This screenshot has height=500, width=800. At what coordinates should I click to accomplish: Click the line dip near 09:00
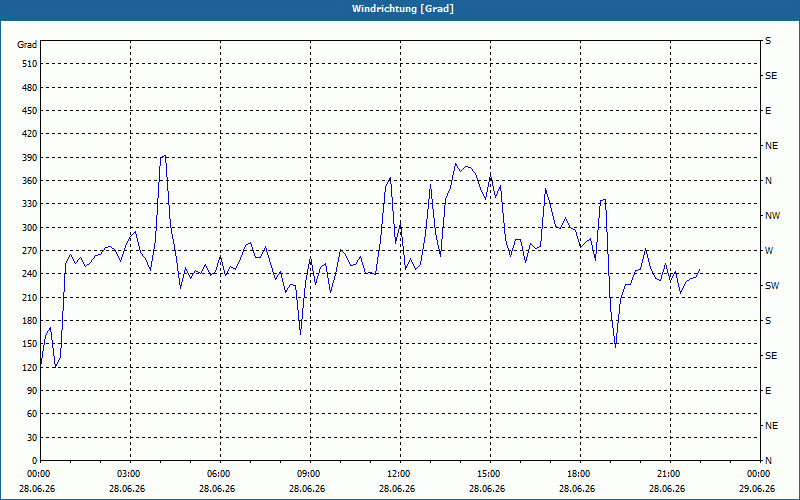301,334
